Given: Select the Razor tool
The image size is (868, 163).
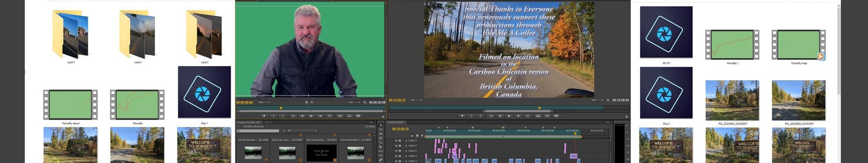Looking at the screenshot, I should 381,147.
